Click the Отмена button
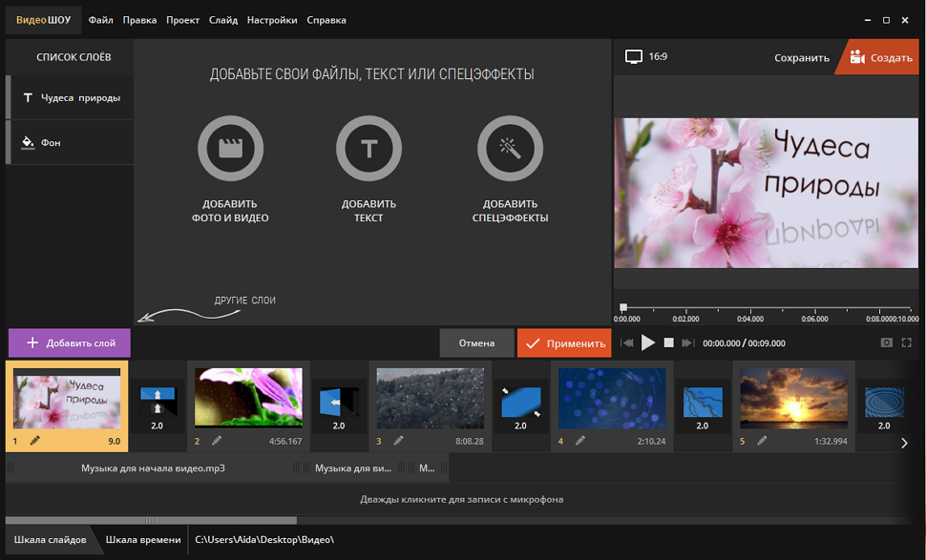Image resolution: width=926 pixels, height=560 pixels. (476, 342)
